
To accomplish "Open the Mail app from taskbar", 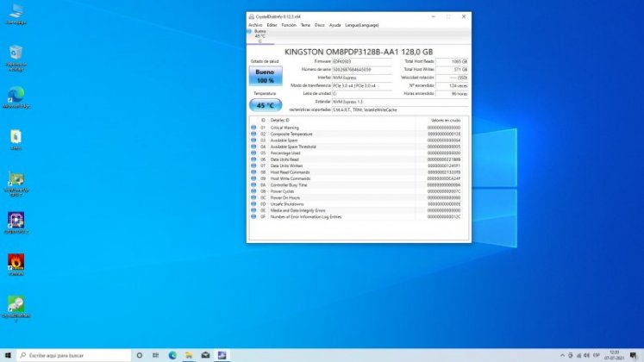I will tap(205, 355).
